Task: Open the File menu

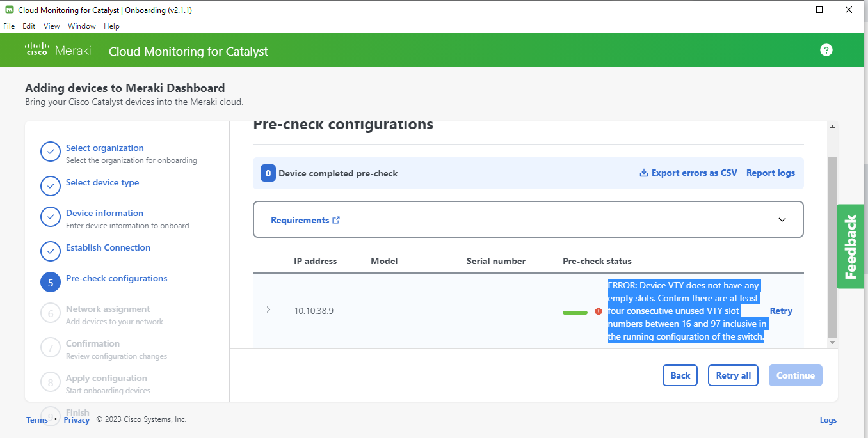Action: [8, 26]
